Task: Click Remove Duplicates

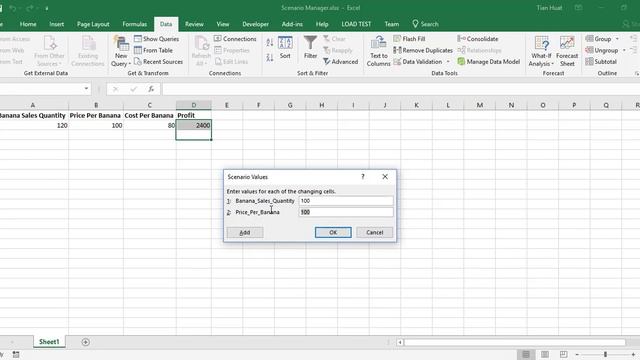Action: [423, 50]
